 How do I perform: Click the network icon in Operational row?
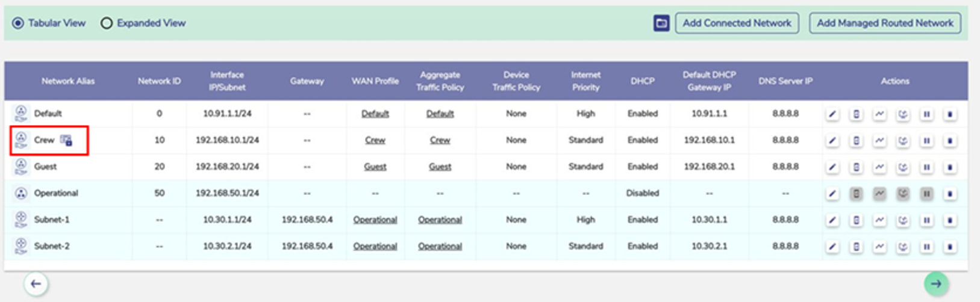[x=21, y=193]
